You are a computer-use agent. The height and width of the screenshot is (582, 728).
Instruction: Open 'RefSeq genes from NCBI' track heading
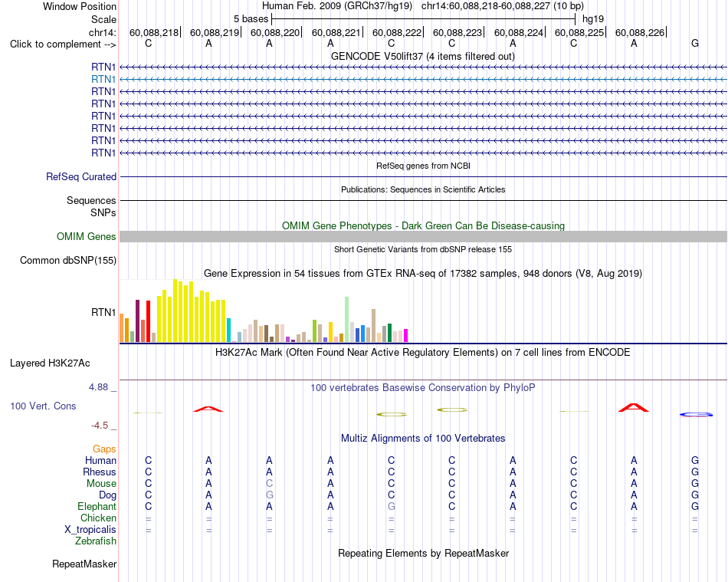coord(423,166)
